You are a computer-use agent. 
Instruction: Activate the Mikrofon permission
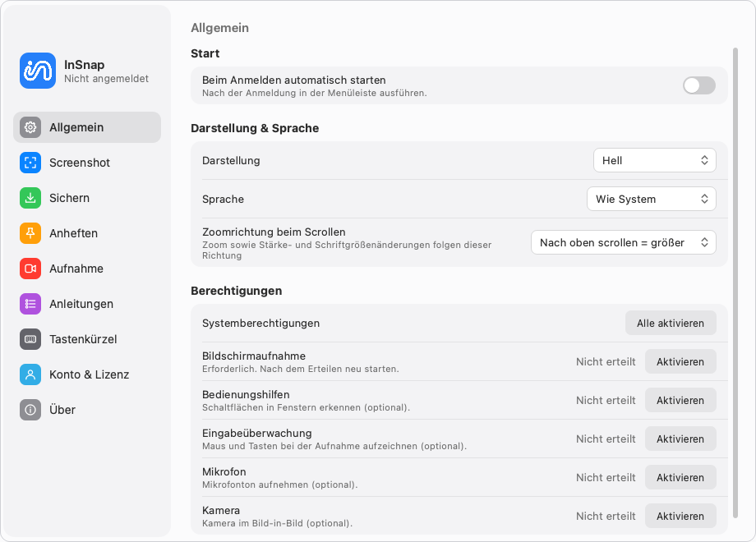pos(680,477)
